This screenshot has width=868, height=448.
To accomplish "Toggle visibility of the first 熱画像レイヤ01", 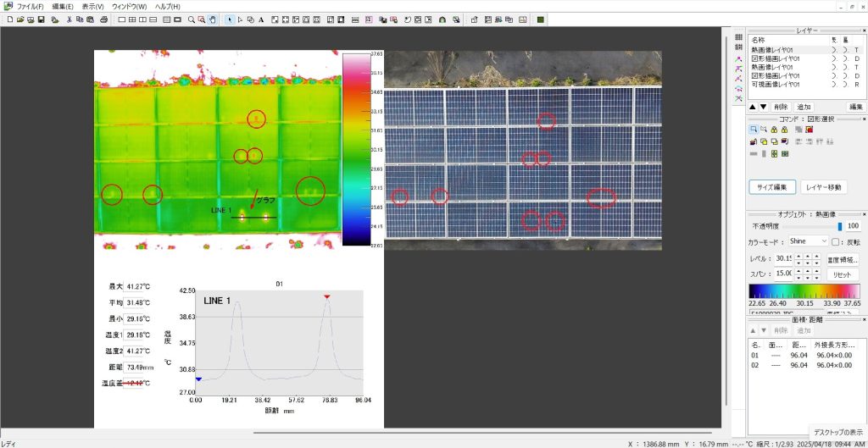I will (x=834, y=50).
